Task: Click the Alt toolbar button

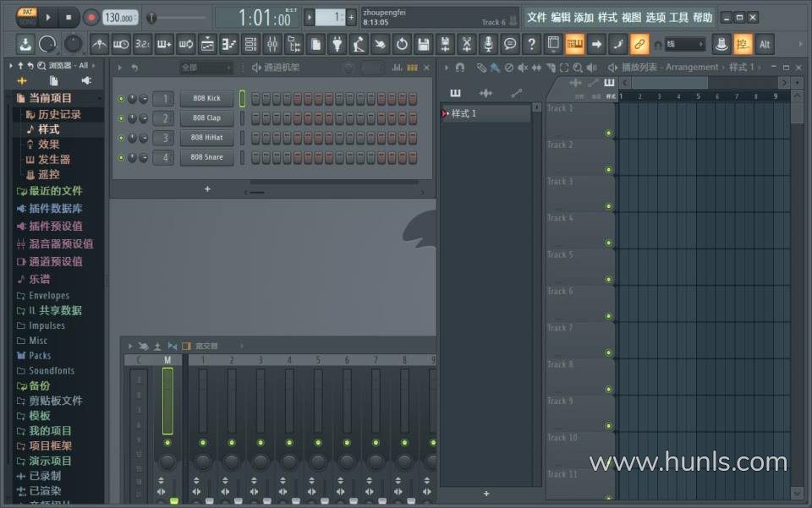Action: coord(765,45)
